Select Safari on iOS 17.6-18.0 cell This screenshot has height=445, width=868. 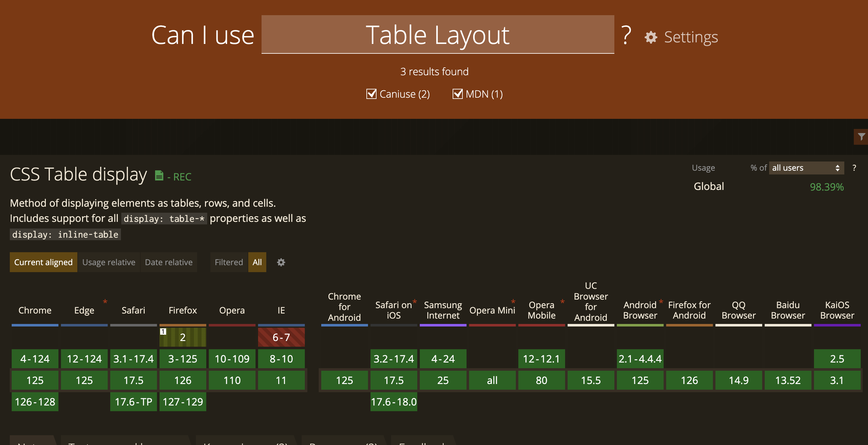pyautogui.click(x=394, y=402)
